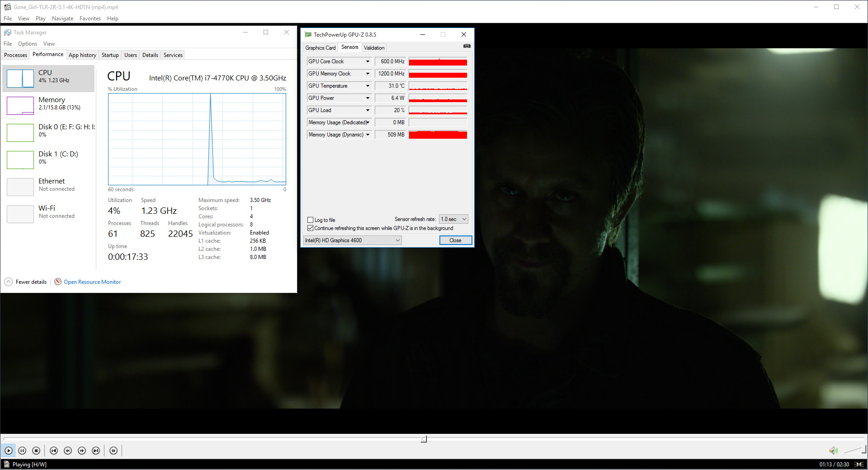
Task: Open the Sensor refresh rate dropdown
Action: pos(453,219)
